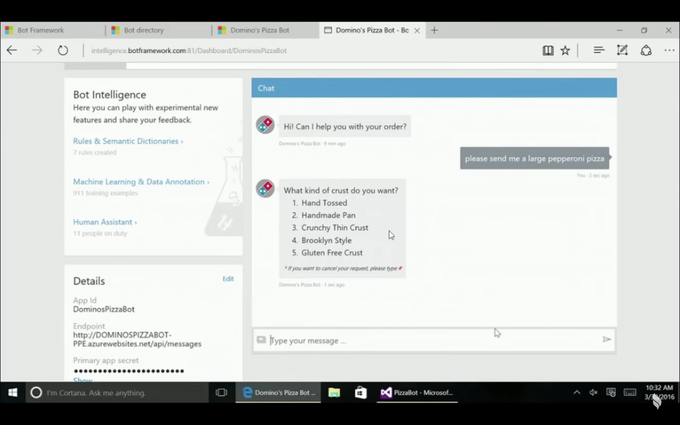The image size is (680, 425).
Task: Click the 'Hi! Can I help you with your order?' message
Action: click(x=345, y=127)
